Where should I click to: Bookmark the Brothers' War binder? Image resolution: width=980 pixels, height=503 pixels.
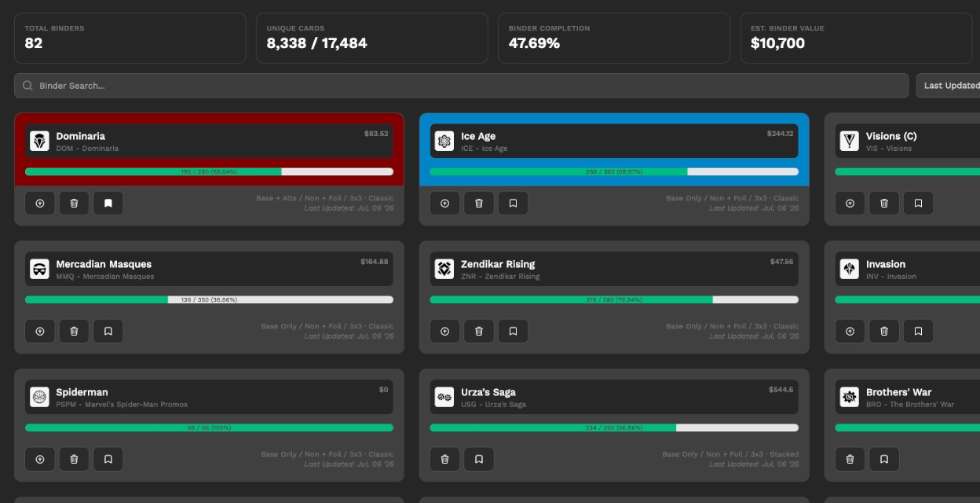(x=884, y=460)
